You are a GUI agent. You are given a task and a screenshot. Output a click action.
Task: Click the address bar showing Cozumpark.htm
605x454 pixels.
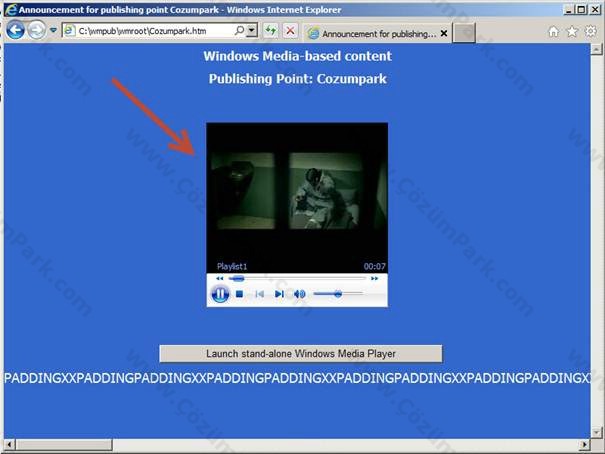point(154,30)
